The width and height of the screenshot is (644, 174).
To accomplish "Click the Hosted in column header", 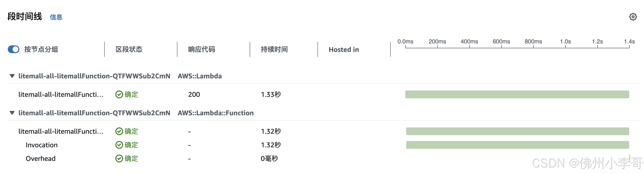I will (x=343, y=50).
